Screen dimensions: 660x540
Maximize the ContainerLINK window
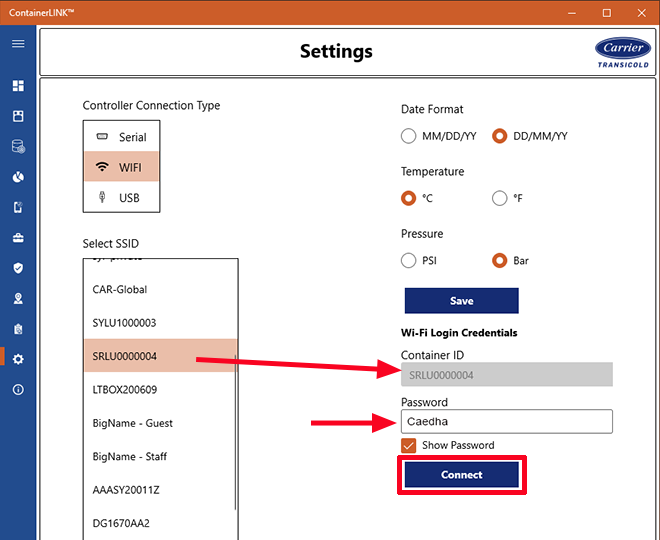point(607,13)
